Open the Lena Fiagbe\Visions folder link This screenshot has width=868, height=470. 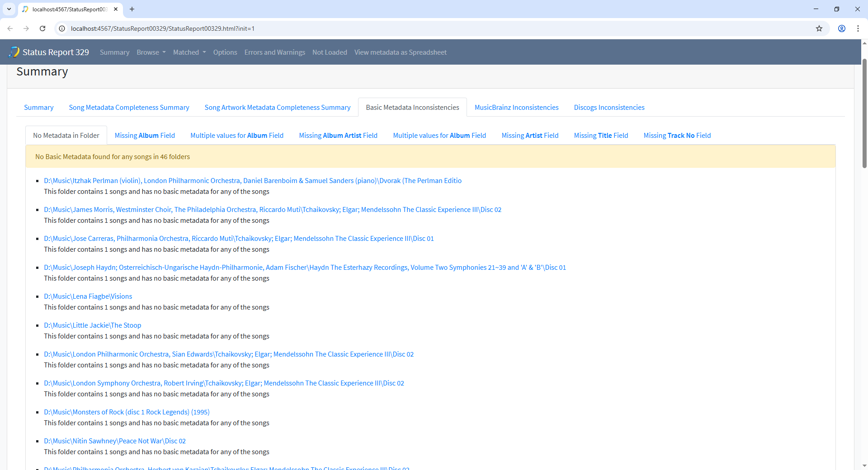tap(88, 296)
